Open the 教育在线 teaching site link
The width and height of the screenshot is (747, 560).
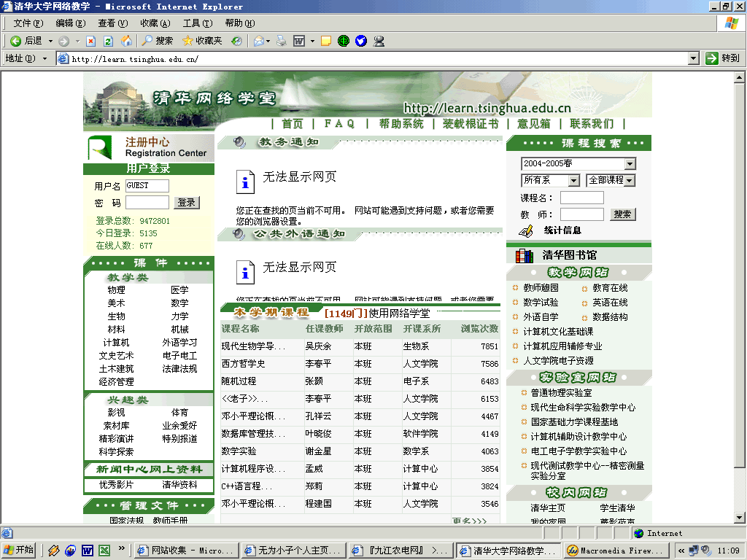click(610, 288)
